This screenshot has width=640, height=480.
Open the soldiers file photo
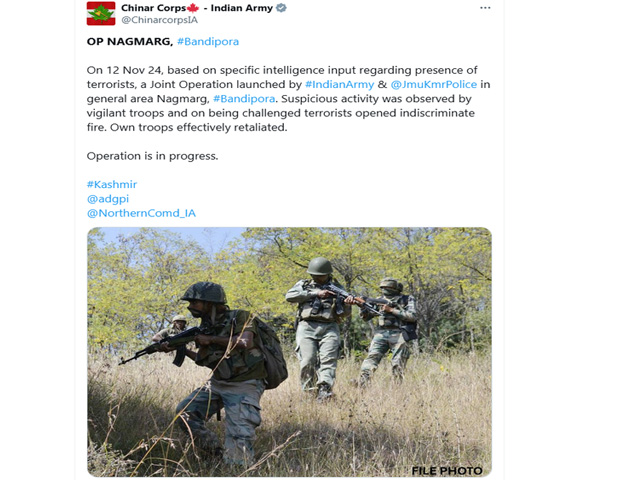(289, 352)
